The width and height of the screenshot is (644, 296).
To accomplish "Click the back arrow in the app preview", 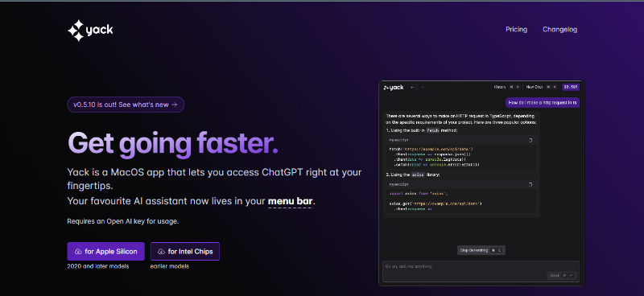I will [412, 87].
